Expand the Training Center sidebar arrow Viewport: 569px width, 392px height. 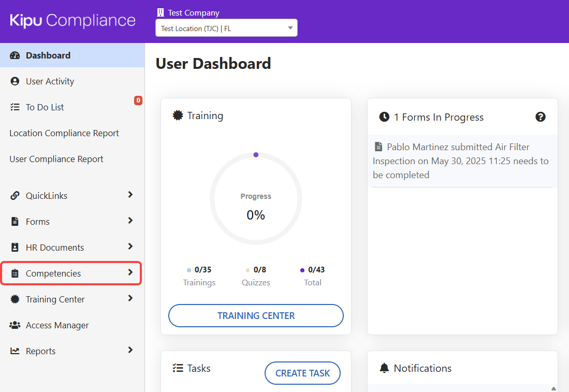(130, 298)
